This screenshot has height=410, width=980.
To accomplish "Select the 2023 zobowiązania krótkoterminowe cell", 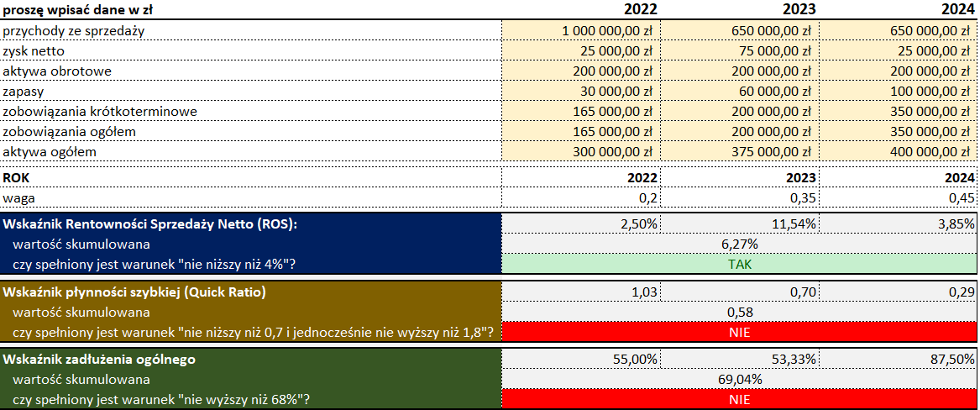I will [739, 112].
